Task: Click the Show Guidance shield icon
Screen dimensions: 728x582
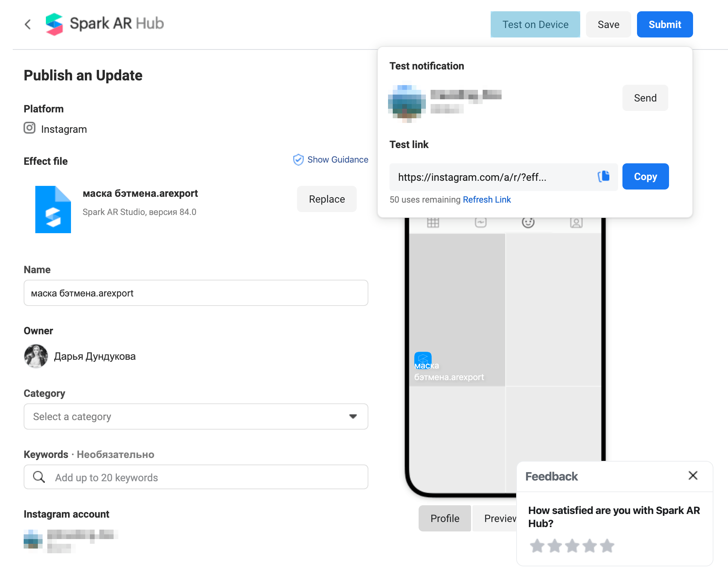Action: coord(298,160)
